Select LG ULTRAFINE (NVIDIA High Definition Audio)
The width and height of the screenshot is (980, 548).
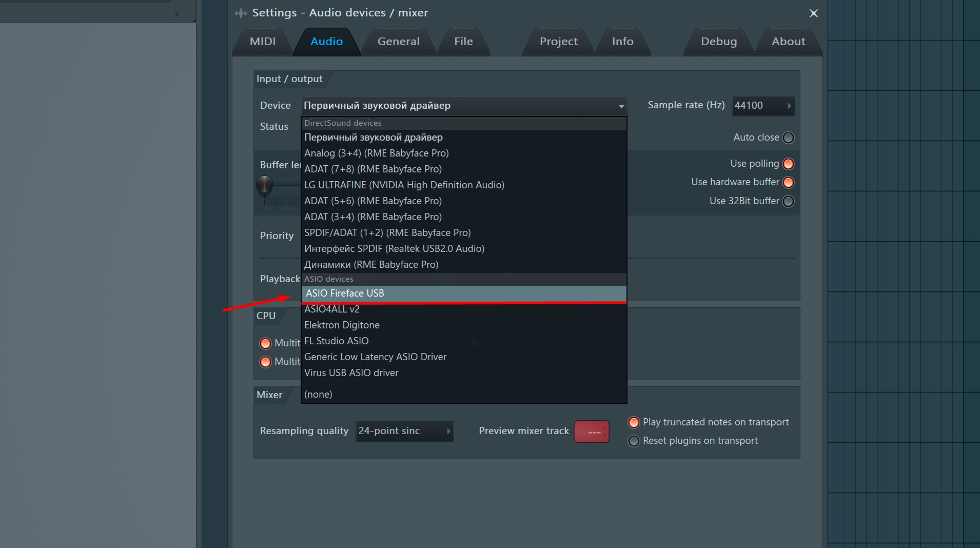click(x=464, y=185)
